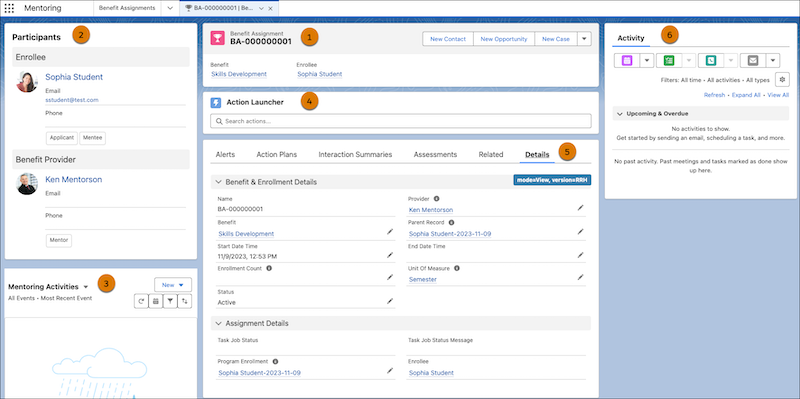Click the Benefit Assignment trophy icon
Image resolution: width=800 pixels, height=399 pixels.
[x=217, y=38]
